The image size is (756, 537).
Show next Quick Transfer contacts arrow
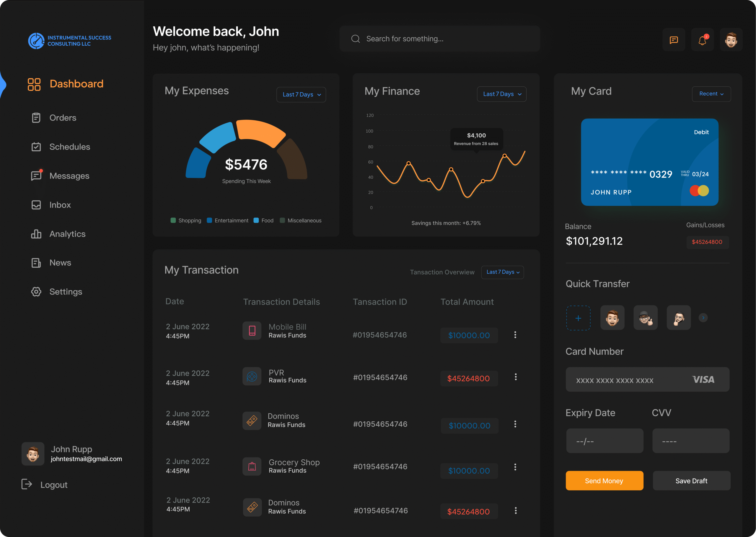[x=703, y=318]
